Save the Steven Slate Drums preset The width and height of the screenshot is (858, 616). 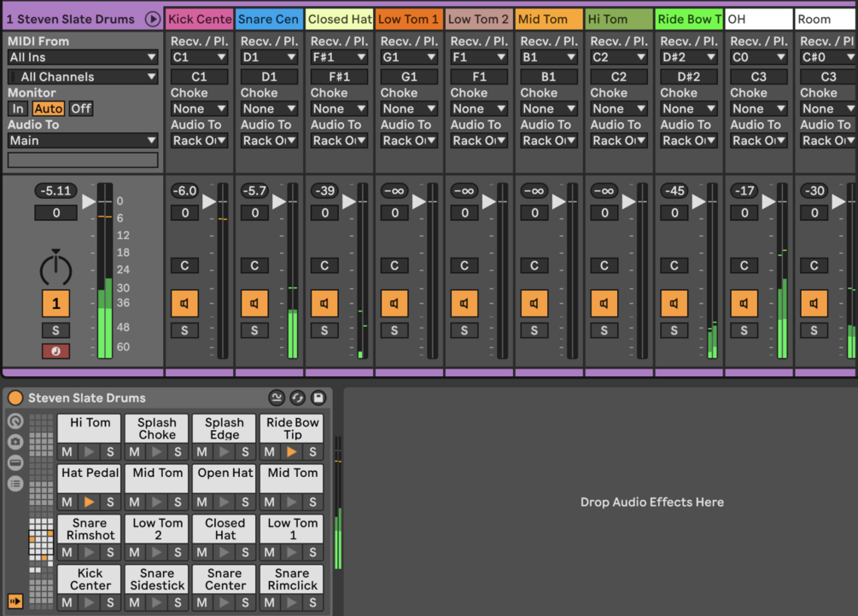[318, 398]
